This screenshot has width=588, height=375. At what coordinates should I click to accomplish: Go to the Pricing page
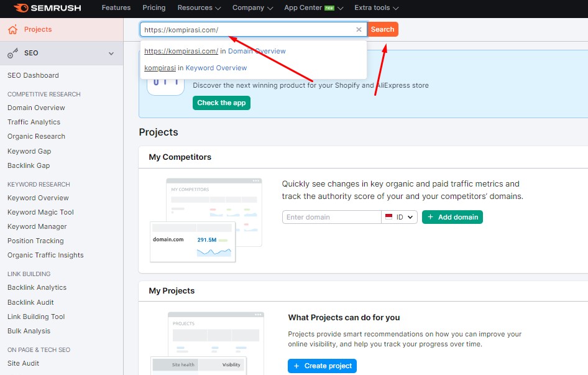click(154, 8)
